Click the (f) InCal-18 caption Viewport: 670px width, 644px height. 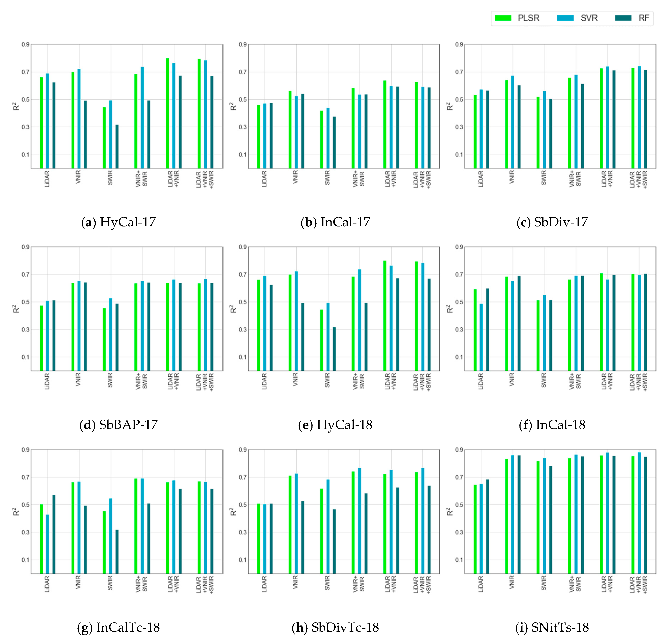[552, 425]
